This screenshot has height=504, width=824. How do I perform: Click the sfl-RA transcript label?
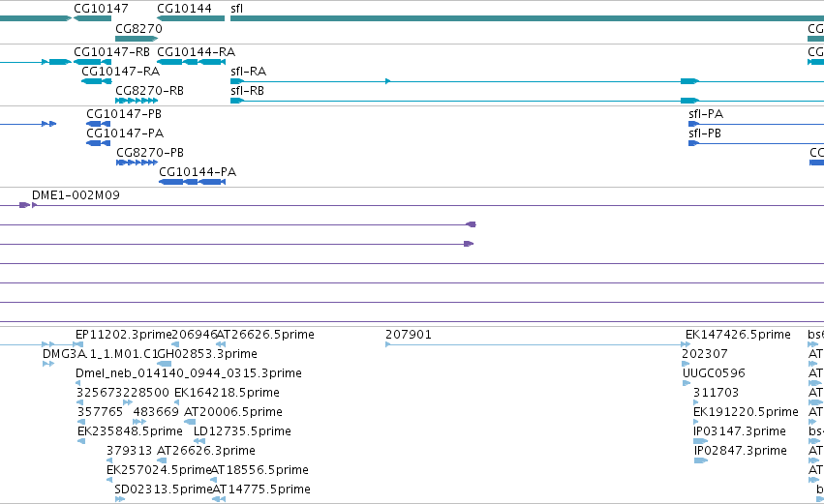(248, 71)
